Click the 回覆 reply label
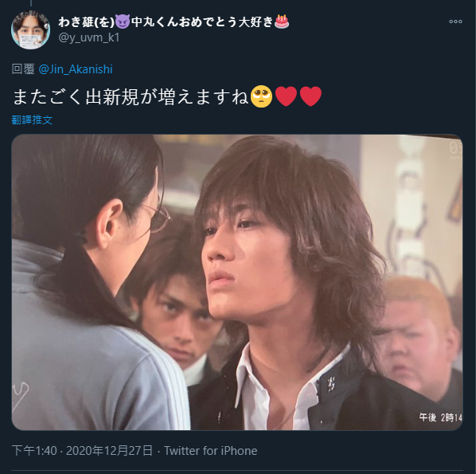 click(23, 69)
